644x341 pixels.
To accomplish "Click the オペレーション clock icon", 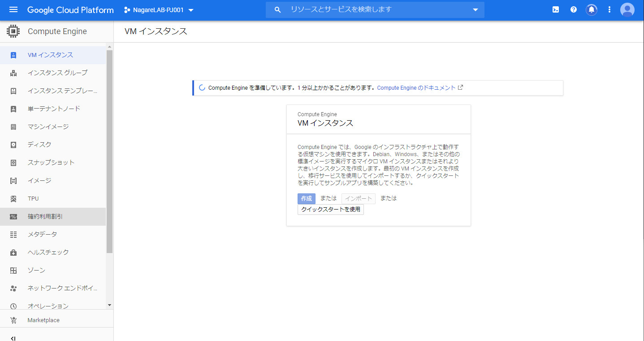I will pyautogui.click(x=13, y=306).
